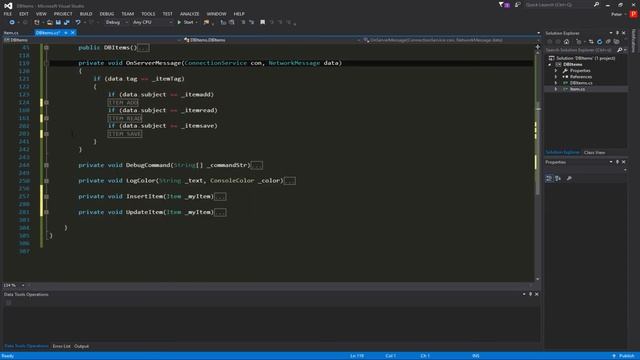The image size is (640, 360).
Task: Pin the DBItems.cs tab
Action: click(66, 33)
